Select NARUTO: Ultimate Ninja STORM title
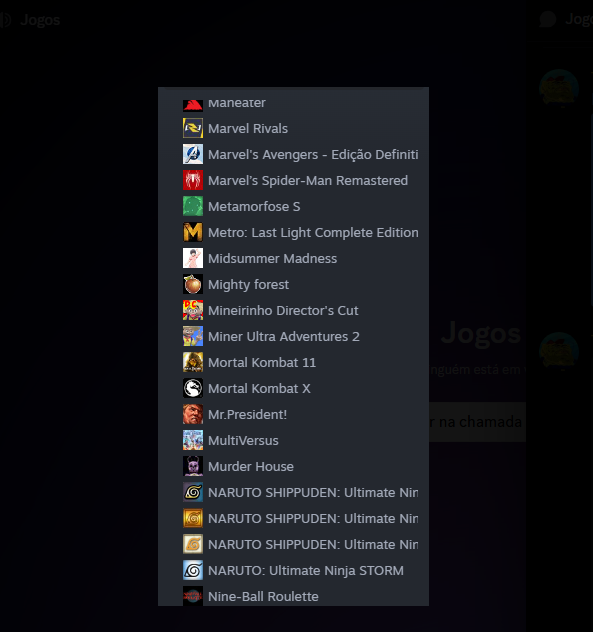593x632 pixels. click(x=306, y=571)
